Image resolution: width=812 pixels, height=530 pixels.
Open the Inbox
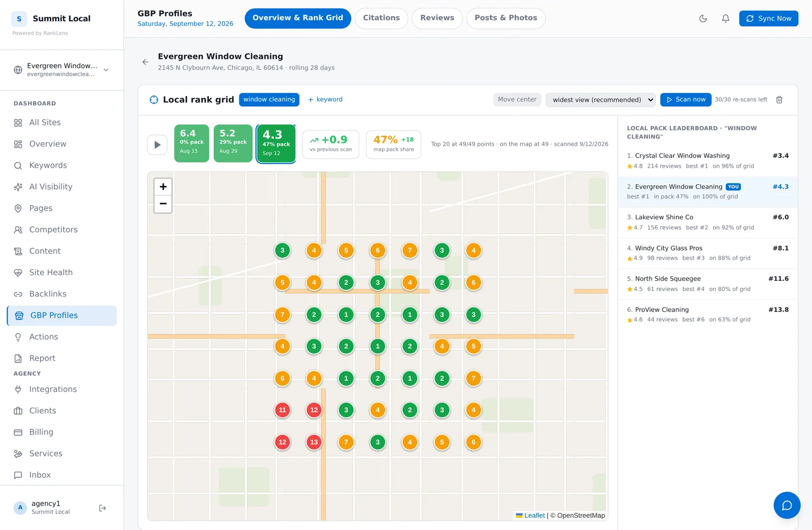pos(62,475)
